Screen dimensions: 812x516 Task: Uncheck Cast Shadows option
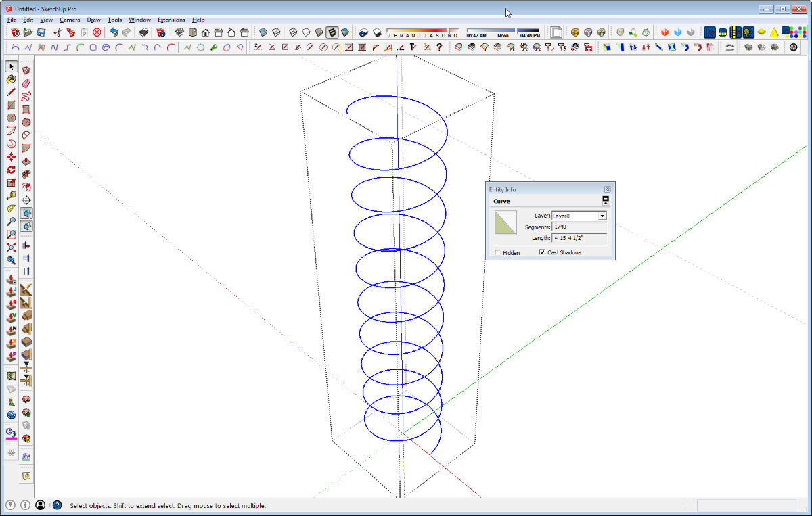coord(542,252)
